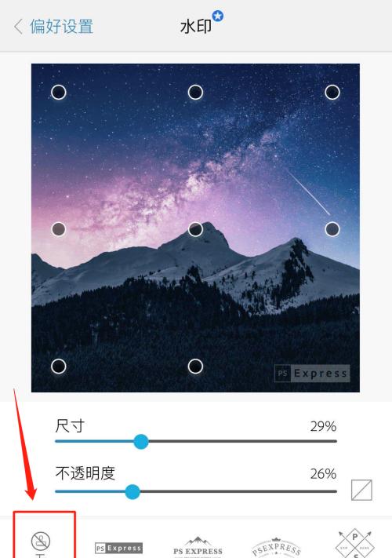
Task: Place watermark at top-right position dot
Action: [332, 92]
